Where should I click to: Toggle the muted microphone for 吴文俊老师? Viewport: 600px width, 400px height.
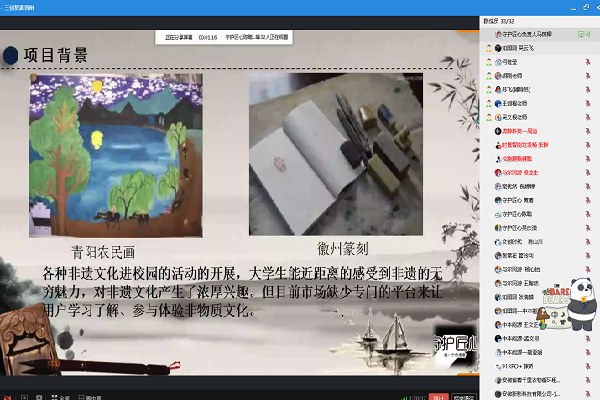point(588,116)
